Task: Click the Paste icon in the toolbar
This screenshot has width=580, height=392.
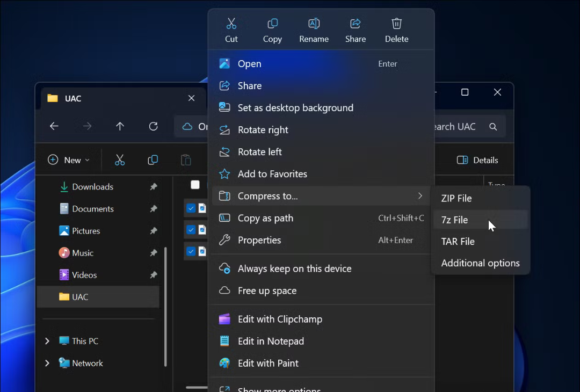Action: click(x=185, y=159)
